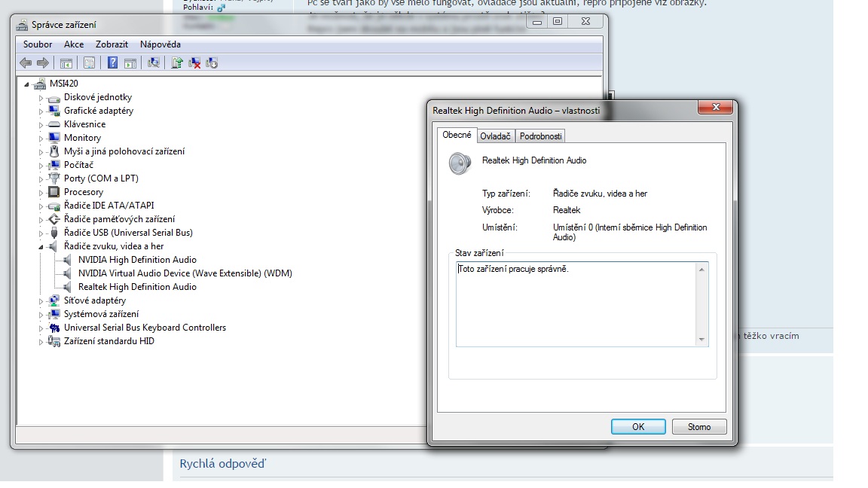This screenshot has height=488, width=868.
Task: Select the Počítač tree item
Action: coord(78,165)
